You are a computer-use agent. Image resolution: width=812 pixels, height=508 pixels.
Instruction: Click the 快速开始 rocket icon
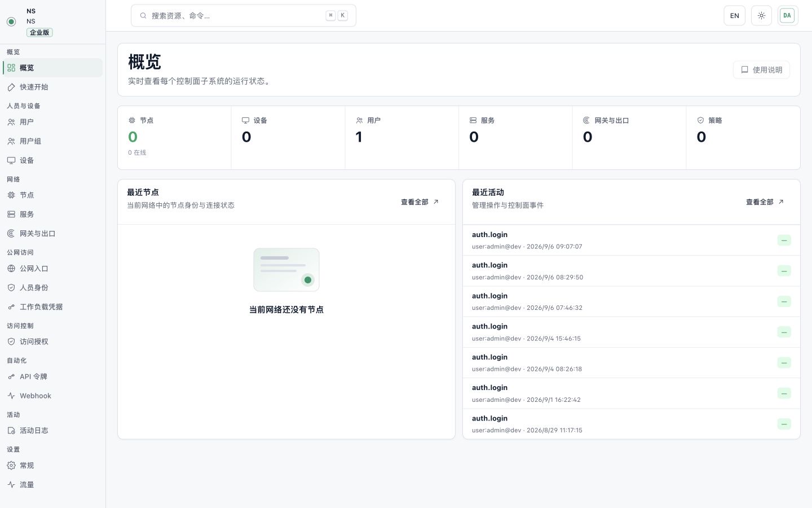11,87
